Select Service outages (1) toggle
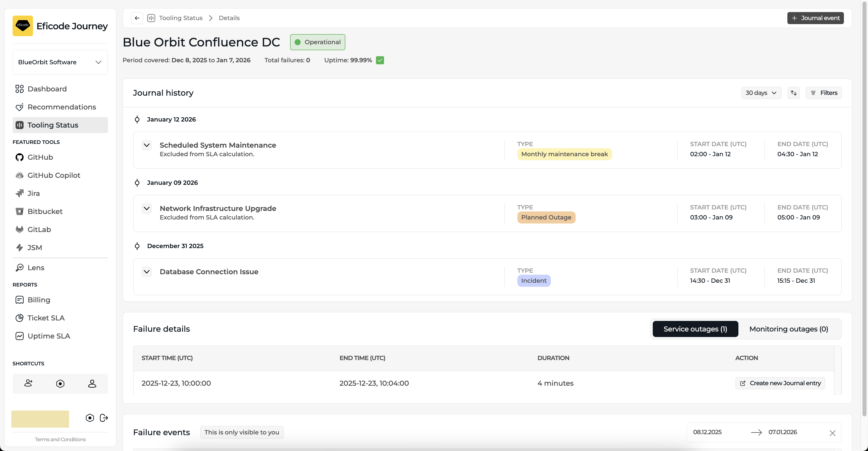The width and height of the screenshot is (868, 451). (695, 329)
